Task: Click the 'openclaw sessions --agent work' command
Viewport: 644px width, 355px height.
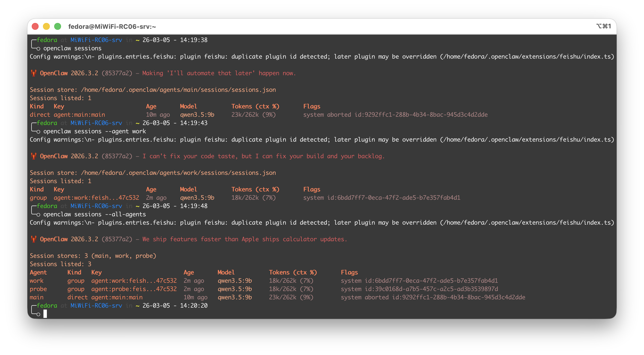Action: (94, 132)
